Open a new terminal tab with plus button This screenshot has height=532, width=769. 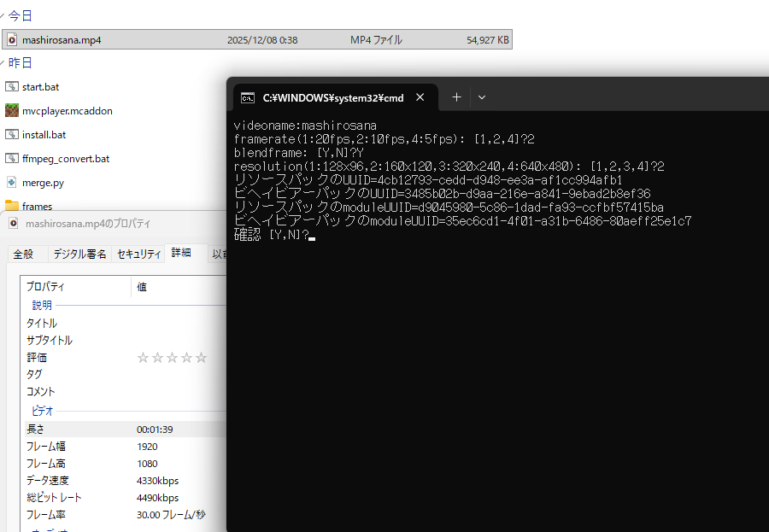(456, 97)
